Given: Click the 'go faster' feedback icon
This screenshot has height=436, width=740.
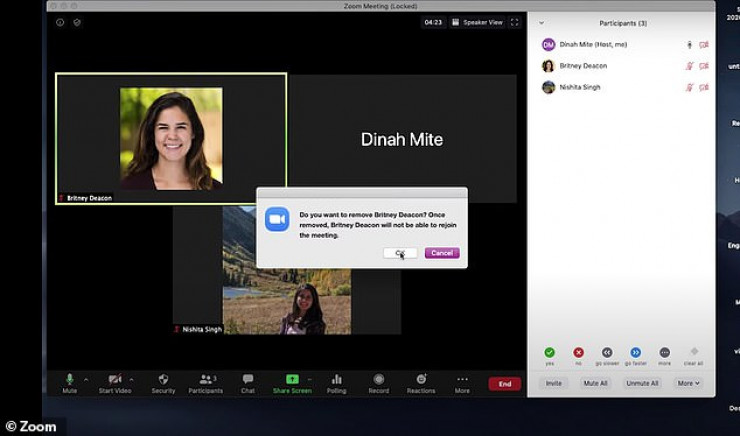Looking at the screenshot, I should [635, 353].
